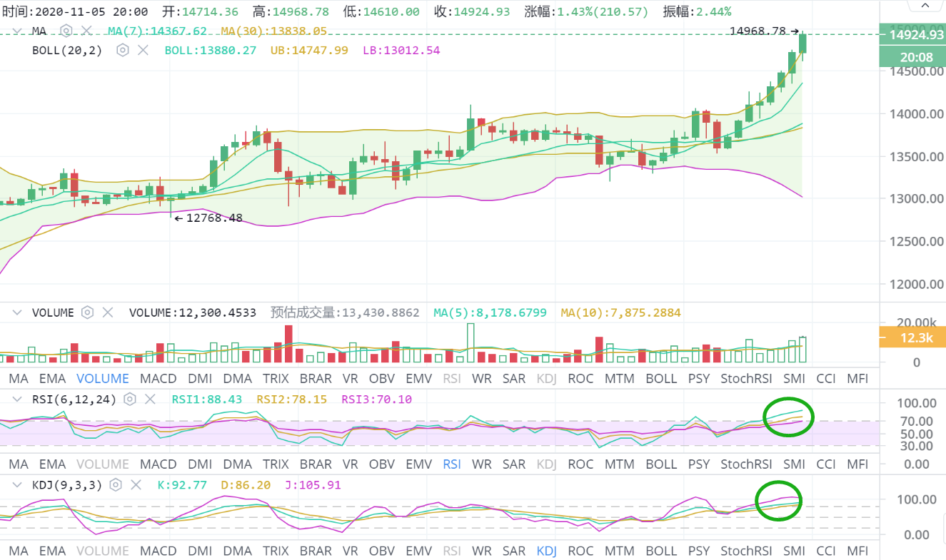The image size is (946, 560).
Task: Select DMA tab below the KDJ chart
Action: click(x=237, y=551)
